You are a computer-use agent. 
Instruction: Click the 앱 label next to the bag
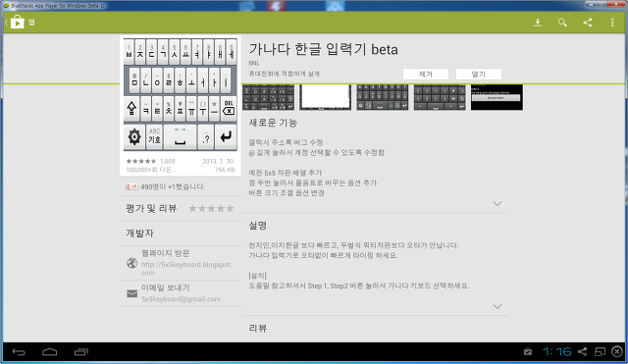click(31, 22)
